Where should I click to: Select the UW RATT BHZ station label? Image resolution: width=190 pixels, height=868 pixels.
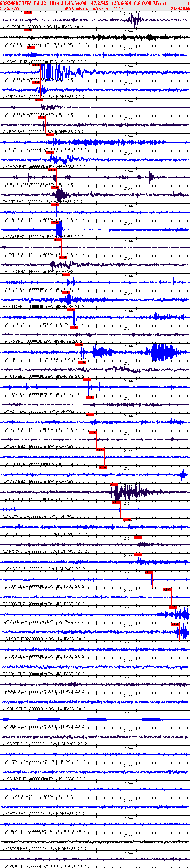click(44, 412)
